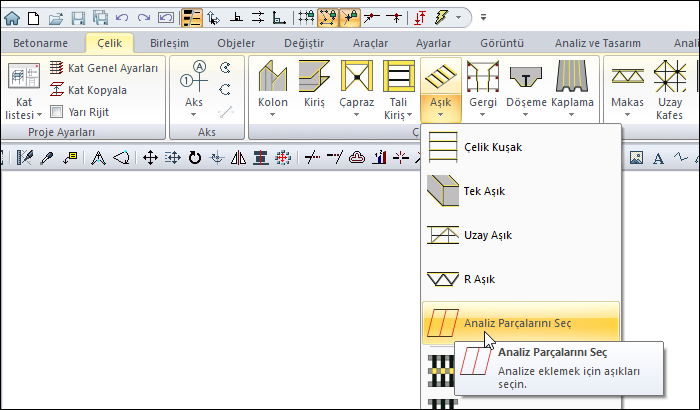Click the picture insert icon

(636, 158)
